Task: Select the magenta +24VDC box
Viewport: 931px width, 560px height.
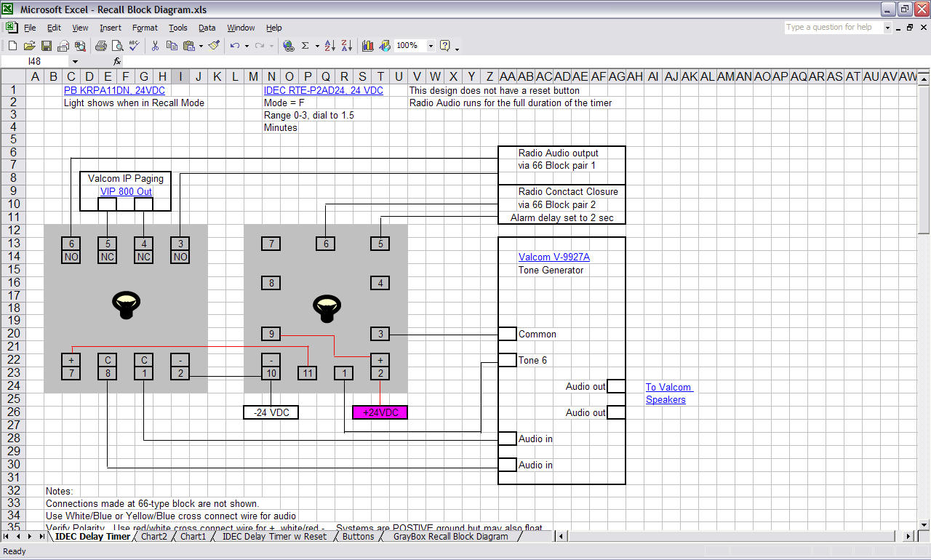Action: [x=380, y=412]
